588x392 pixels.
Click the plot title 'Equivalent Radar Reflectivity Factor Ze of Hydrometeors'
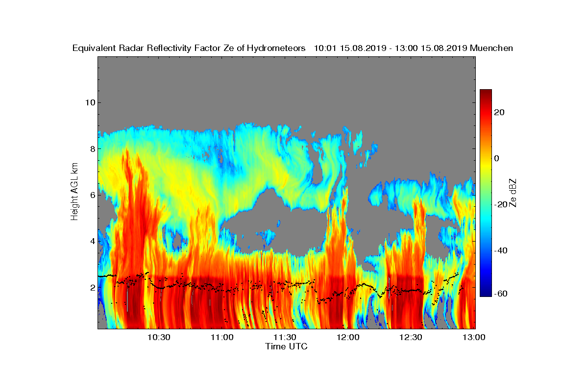pyautogui.click(x=189, y=49)
